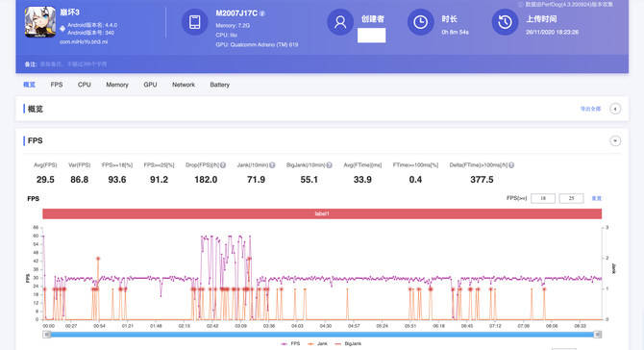Click the 概览 section heading

[36, 109]
